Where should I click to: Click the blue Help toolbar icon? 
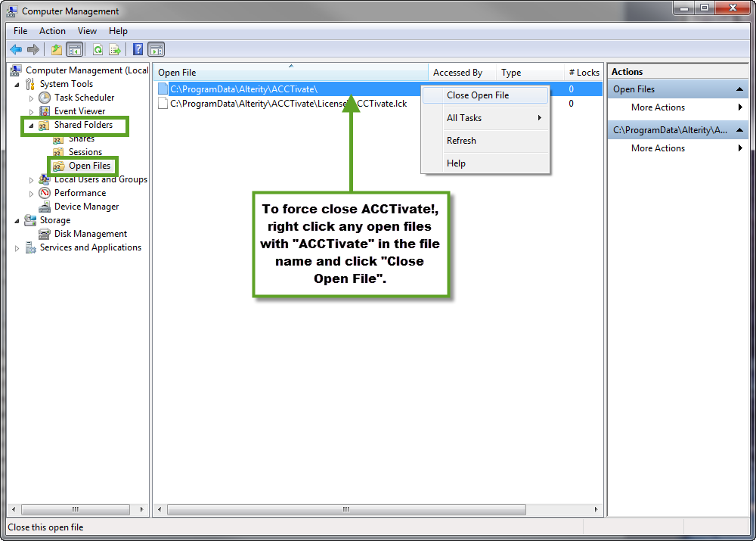coord(138,49)
